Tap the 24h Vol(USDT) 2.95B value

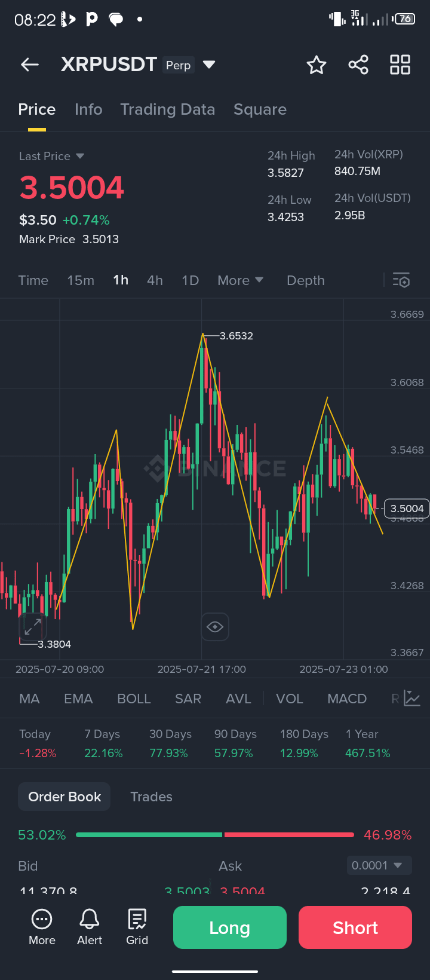point(349,215)
